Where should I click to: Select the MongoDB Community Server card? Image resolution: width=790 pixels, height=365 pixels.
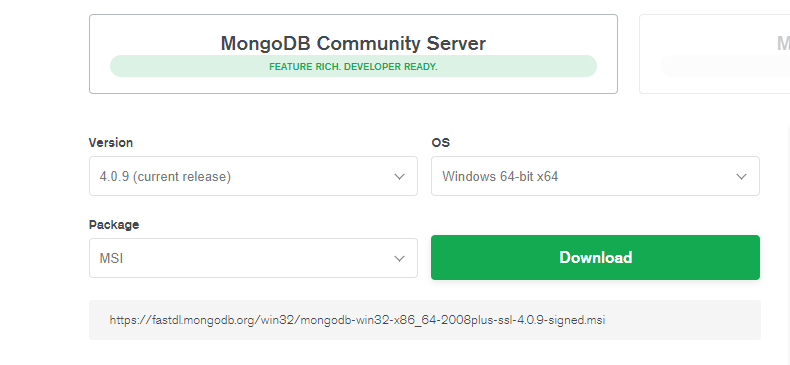(x=353, y=54)
